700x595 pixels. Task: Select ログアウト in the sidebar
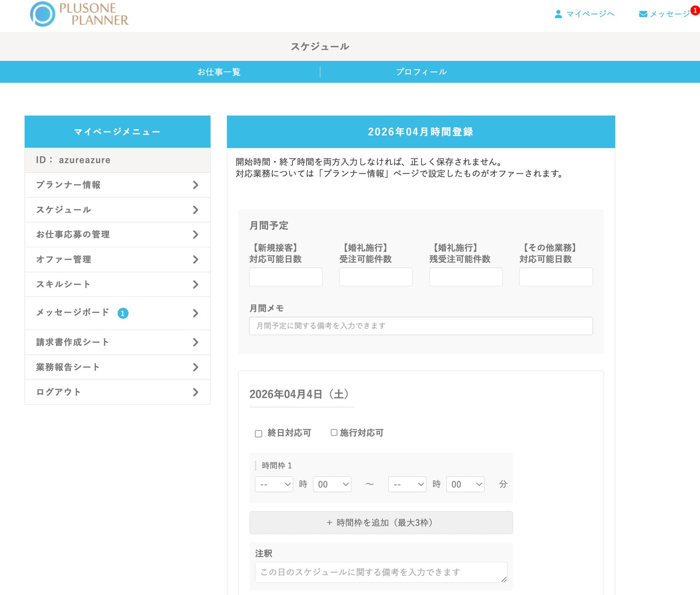click(118, 392)
